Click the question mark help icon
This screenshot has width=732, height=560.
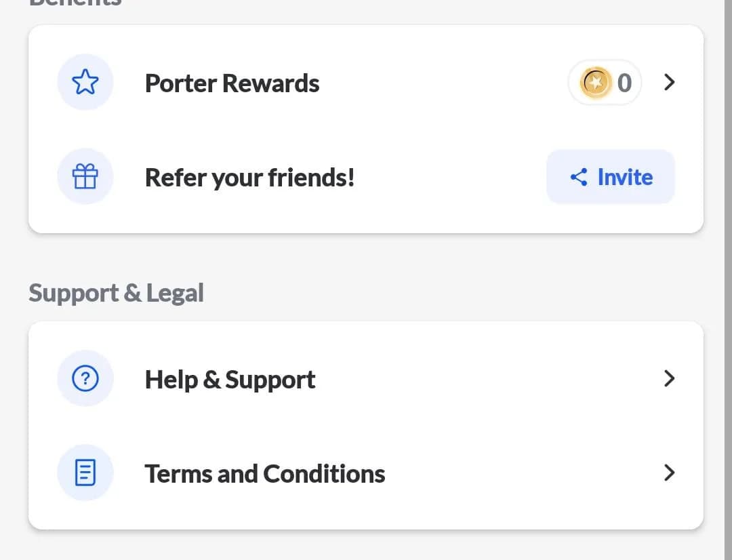point(85,378)
